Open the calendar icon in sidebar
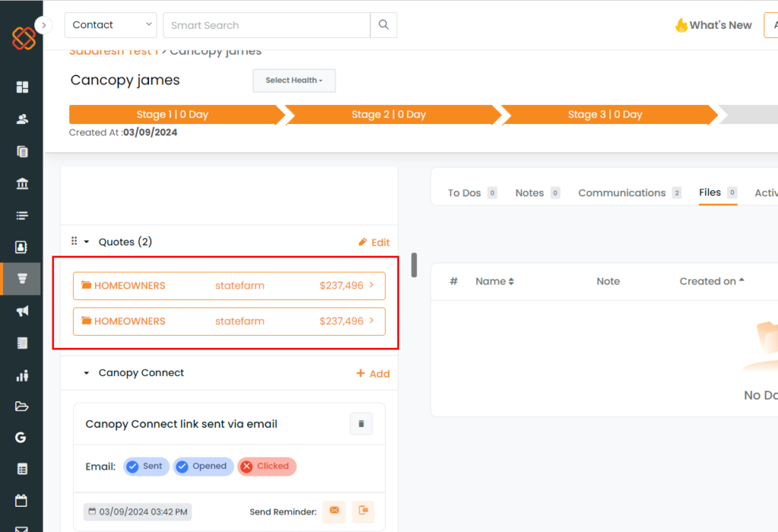 (21, 500)
